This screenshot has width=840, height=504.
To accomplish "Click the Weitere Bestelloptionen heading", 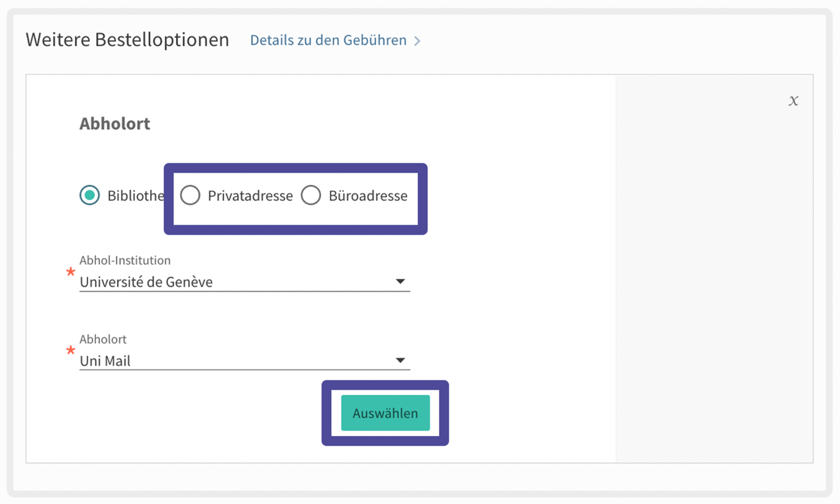I will [127, 40].
